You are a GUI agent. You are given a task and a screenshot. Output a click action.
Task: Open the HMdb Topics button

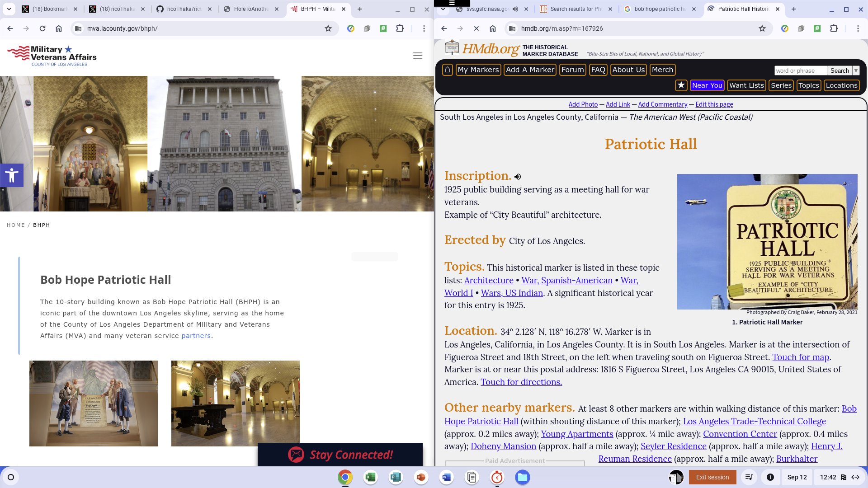pyautogui.click(x=808, y=85)
